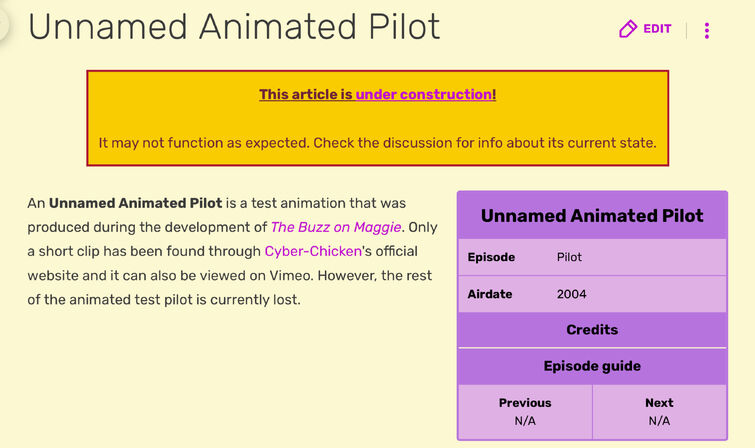The height and width of the screenshot is (448, 755).
Task: Select the 2004 airdate value
Action: pyautogui.click(x=572, y=294)
